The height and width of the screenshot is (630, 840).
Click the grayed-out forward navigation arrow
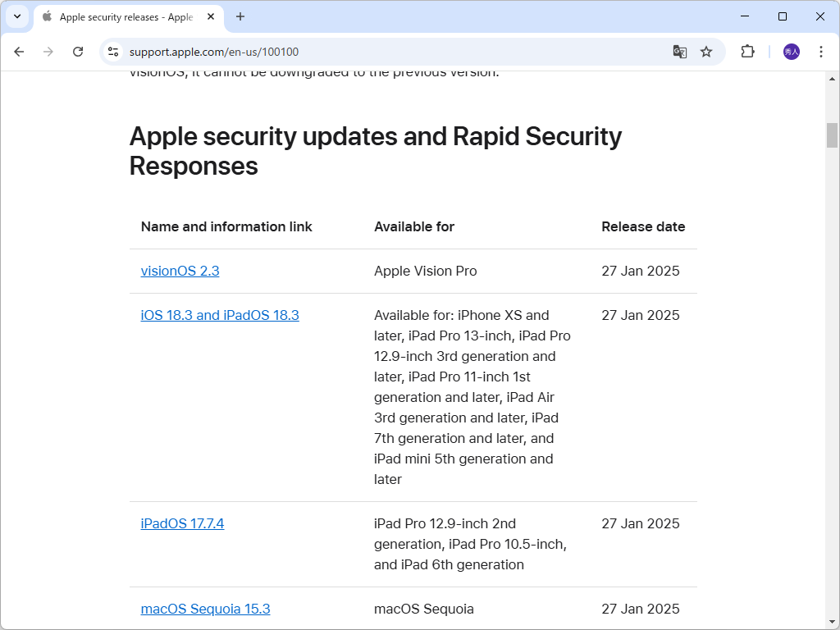coord(48,51)
